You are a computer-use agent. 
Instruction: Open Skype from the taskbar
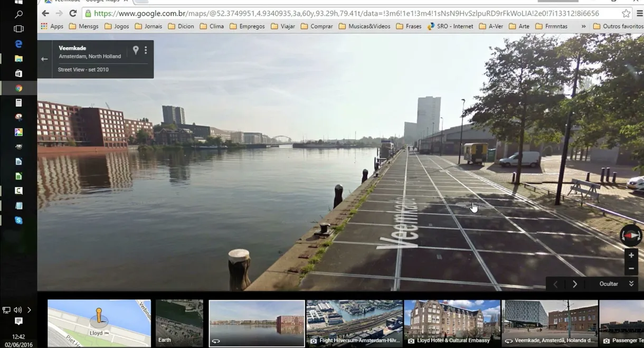[18, 220]
